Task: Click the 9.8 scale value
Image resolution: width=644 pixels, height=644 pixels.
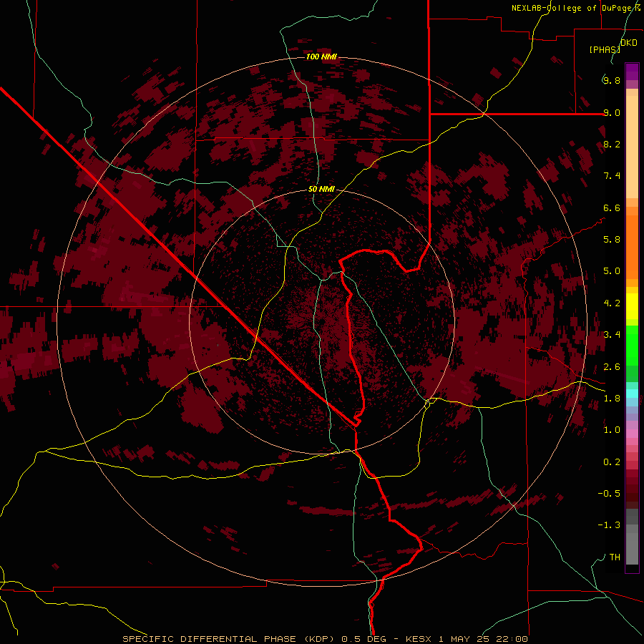Action: tap(611, 80)
